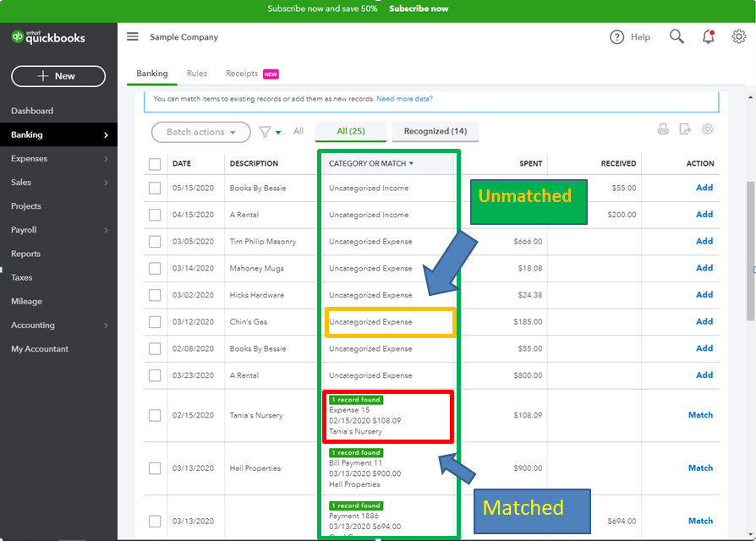Open the hamburger navigation menu icon
756x541 pixels.
tap(133, 36)
